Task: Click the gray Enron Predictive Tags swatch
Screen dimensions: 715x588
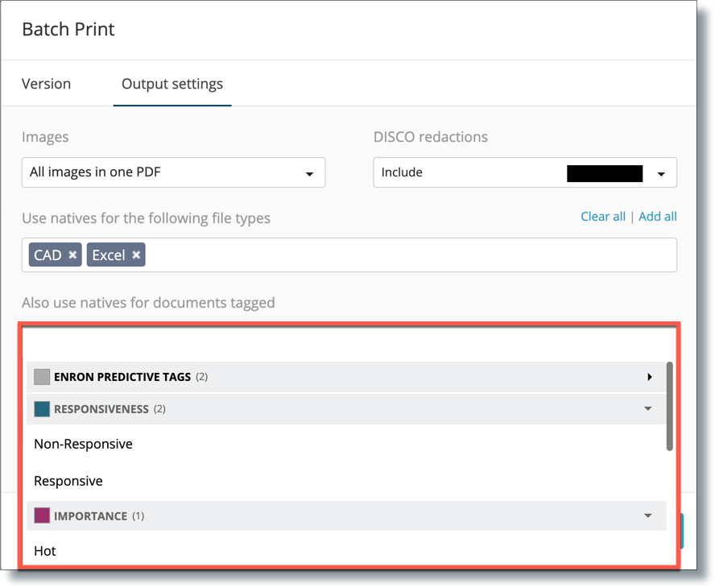Action: 42,377
